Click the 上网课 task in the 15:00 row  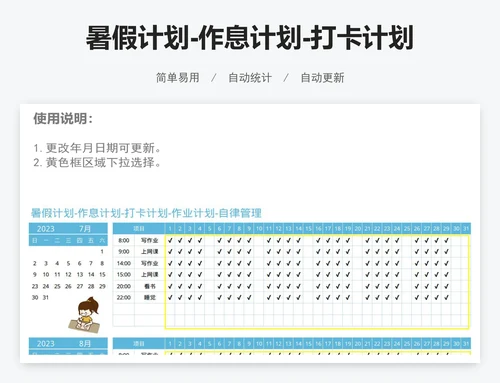(149, 275)
